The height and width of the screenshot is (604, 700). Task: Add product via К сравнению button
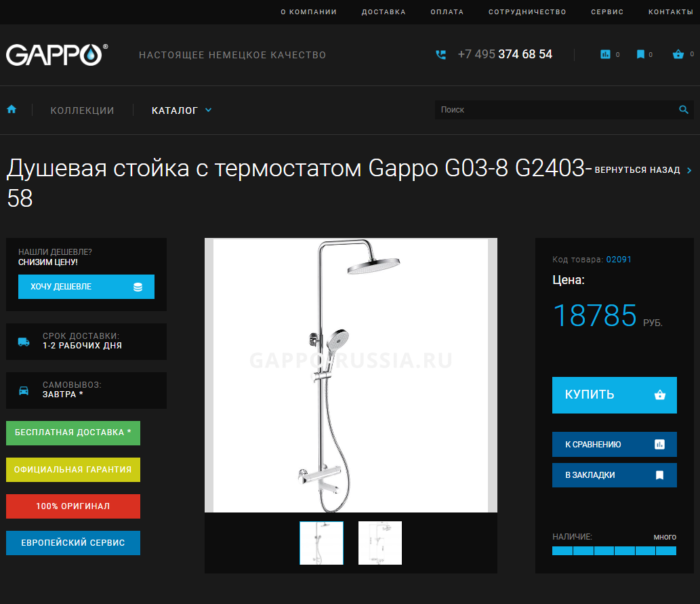coord(615,445)
